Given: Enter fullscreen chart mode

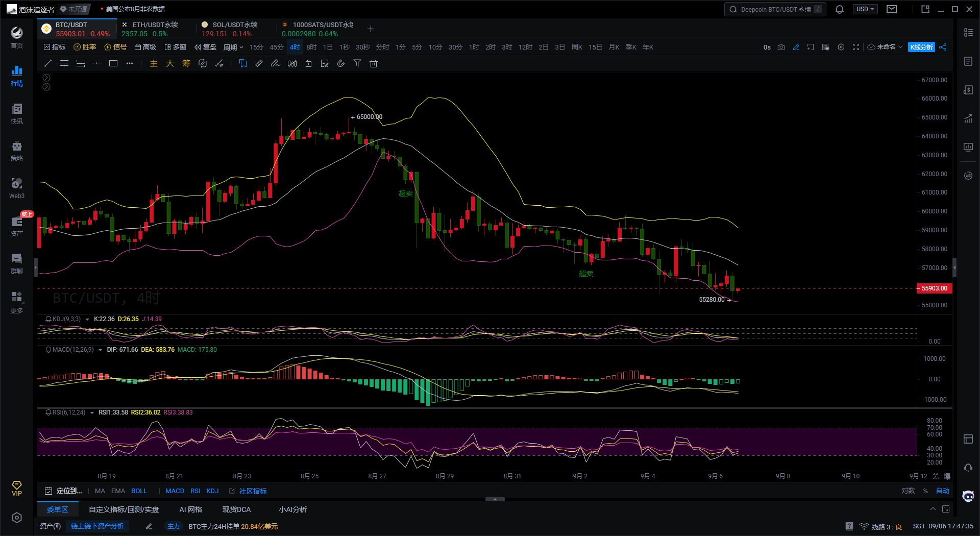Looking at the screenshot, I should 856,47.
